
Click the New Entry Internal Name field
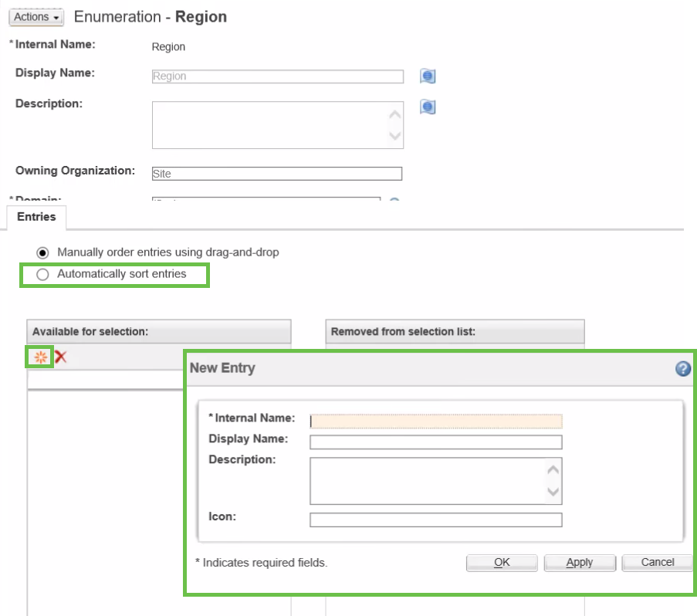[435, 421]
